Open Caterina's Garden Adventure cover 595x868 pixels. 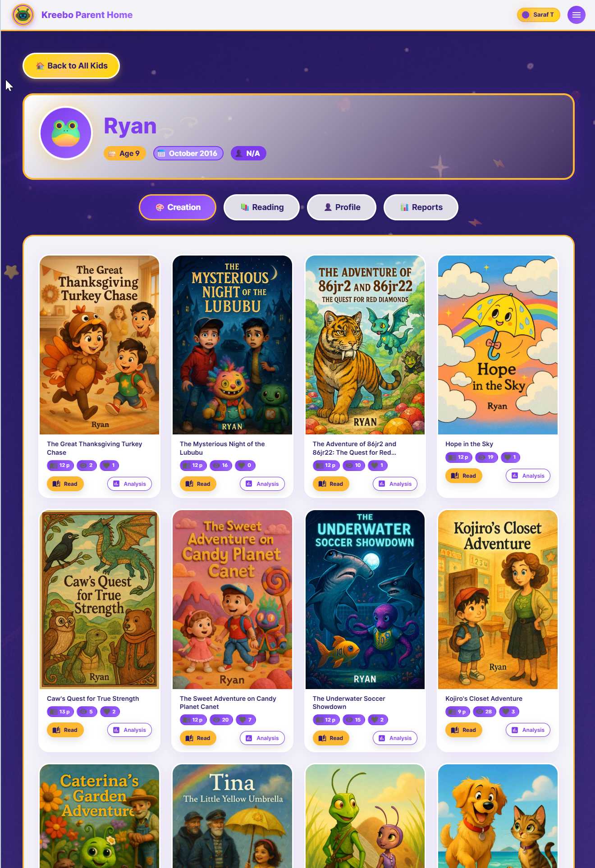(x=100, y=816)
